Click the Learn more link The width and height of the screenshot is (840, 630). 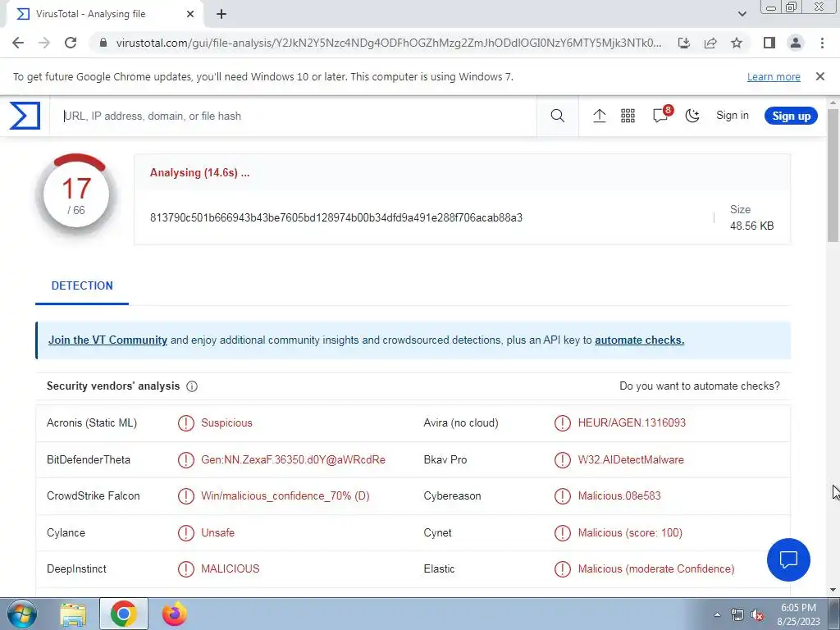[774, 76]
